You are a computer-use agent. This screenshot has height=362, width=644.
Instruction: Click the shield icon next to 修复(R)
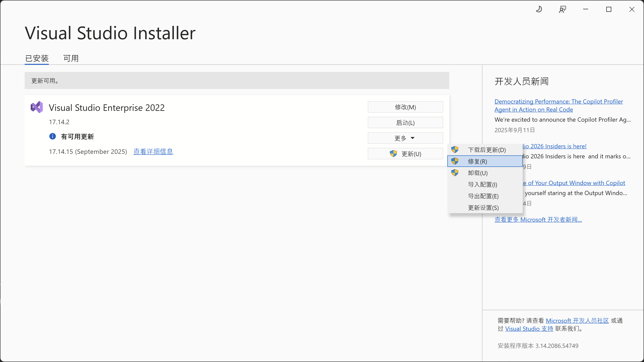tap(455, 161)
